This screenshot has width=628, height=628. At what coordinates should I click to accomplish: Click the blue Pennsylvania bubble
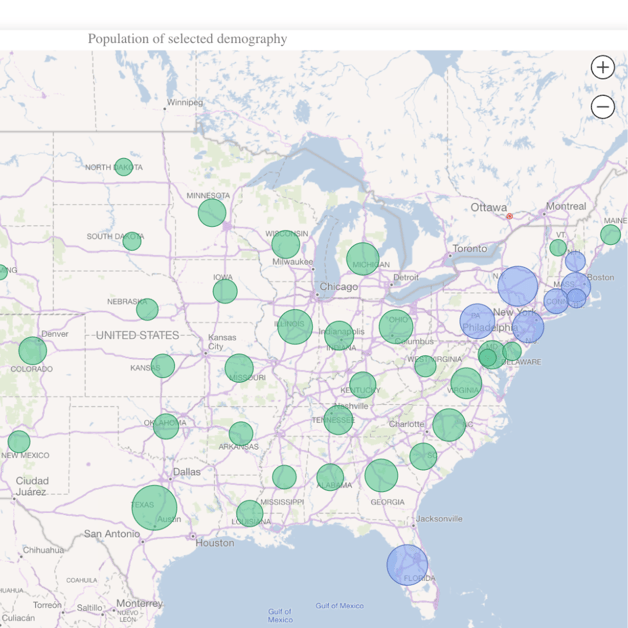[477, 321]
